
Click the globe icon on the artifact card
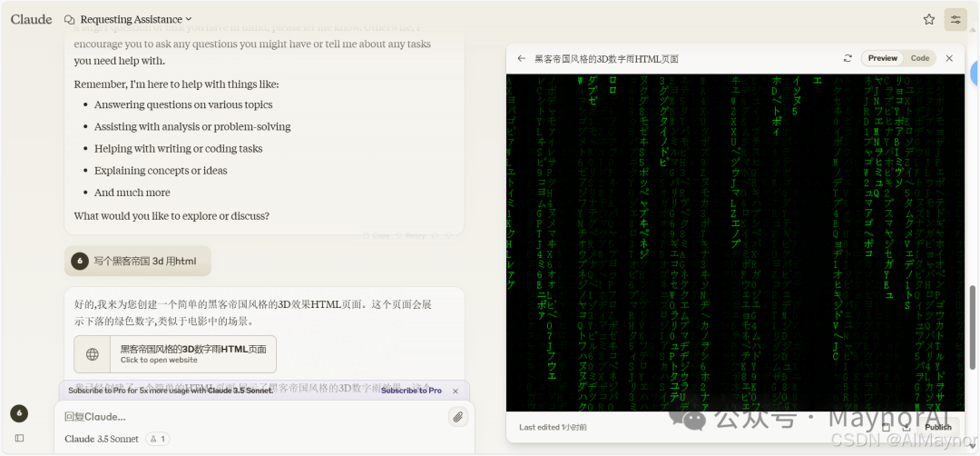93,354
